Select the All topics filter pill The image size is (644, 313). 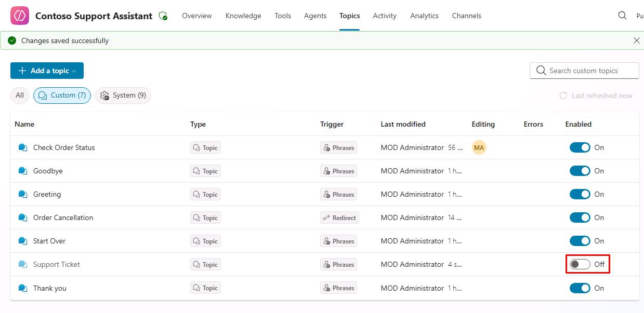tap(20, 96)
